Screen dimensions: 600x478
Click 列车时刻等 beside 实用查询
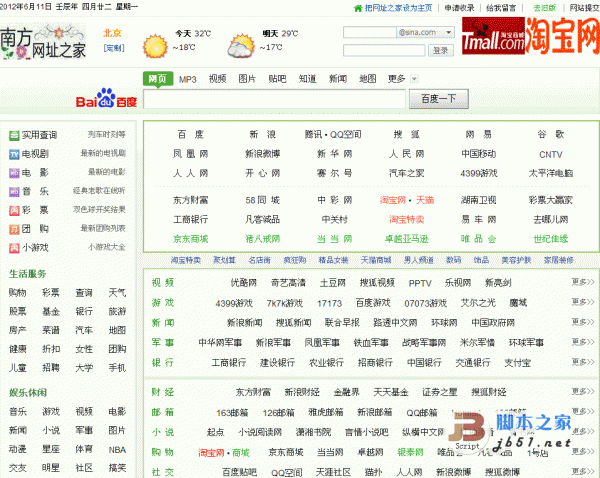[106, 135]
